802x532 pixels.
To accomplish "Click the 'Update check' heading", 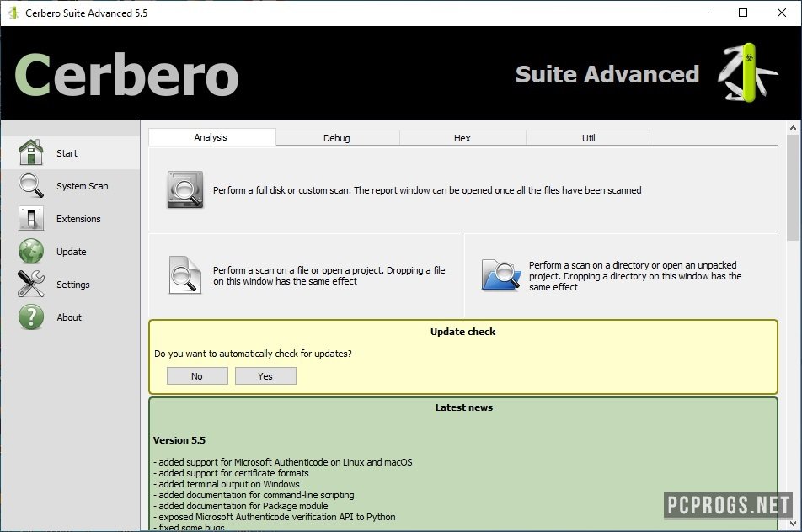I will click(462, 332).
